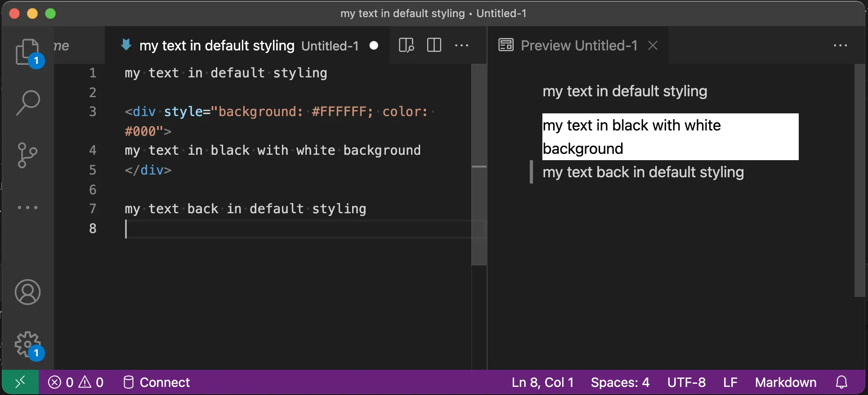Open the Explorer view in activity bar
The image size is (868, 395).
[28, 52]
